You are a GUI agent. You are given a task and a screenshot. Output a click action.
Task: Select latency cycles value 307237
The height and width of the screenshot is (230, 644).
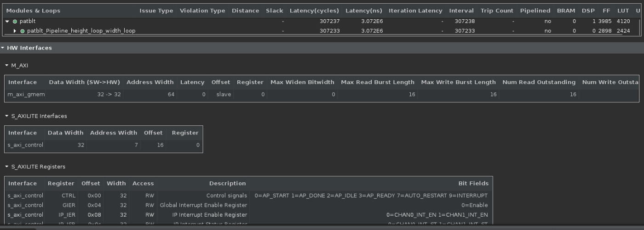click(330, 21)
